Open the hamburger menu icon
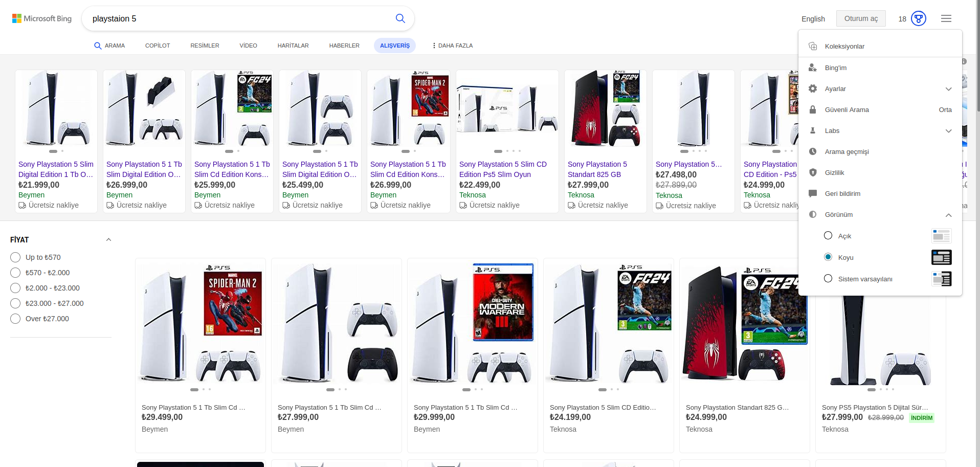The width and height of the screenshot is (980, 467). click(946, 18)
